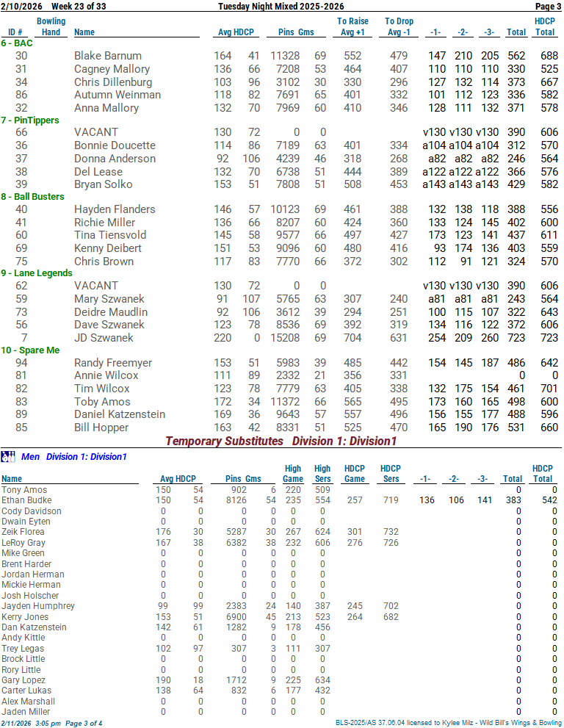This screenshot has height=728, width=564.
Task: Click the HDCP Sers column header
Action: pos(391,474)
